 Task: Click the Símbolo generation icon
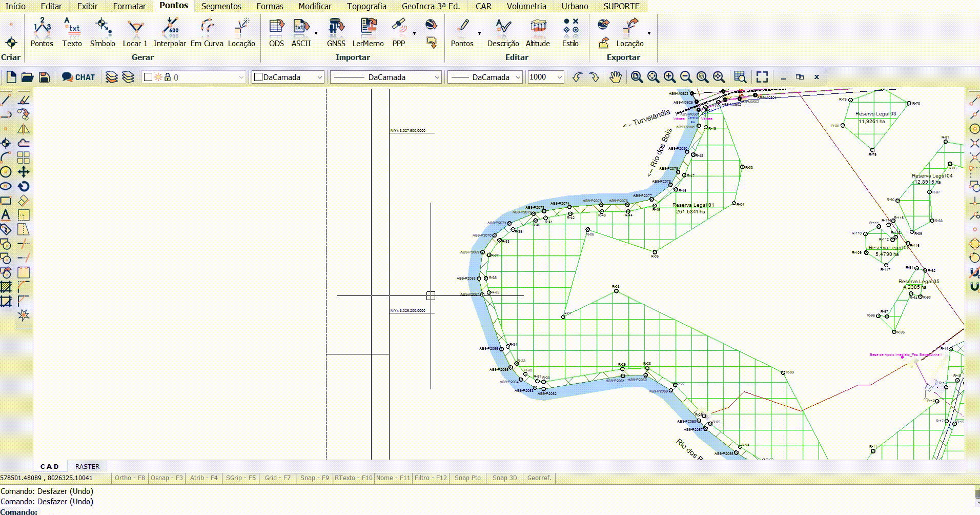point(103,32)
